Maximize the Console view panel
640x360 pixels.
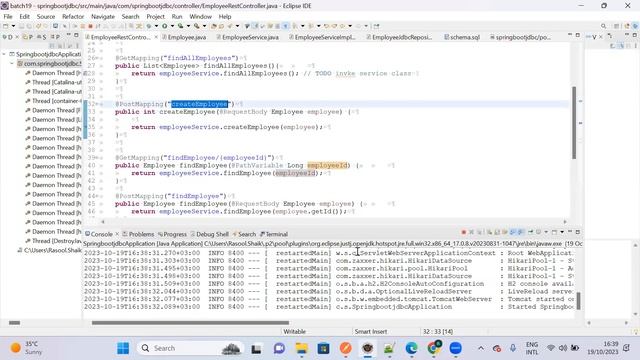point(578,232)
